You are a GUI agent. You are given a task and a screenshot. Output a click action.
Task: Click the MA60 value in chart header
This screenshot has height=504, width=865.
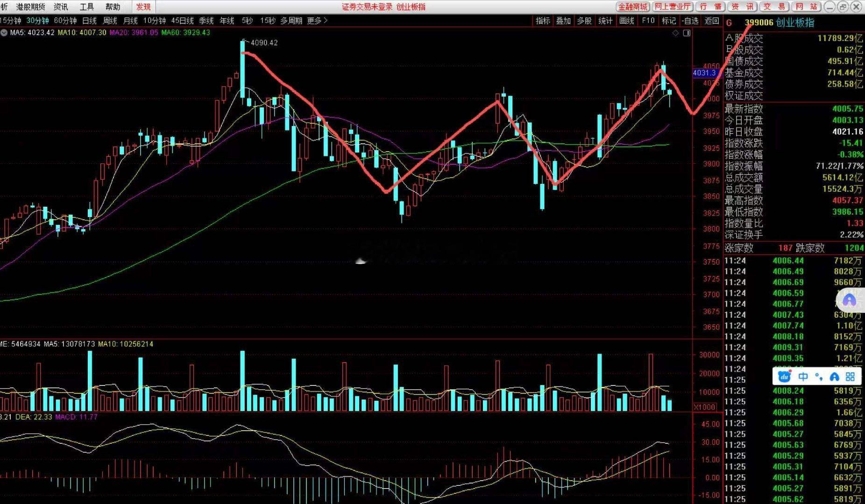click(x=186, y=33)
